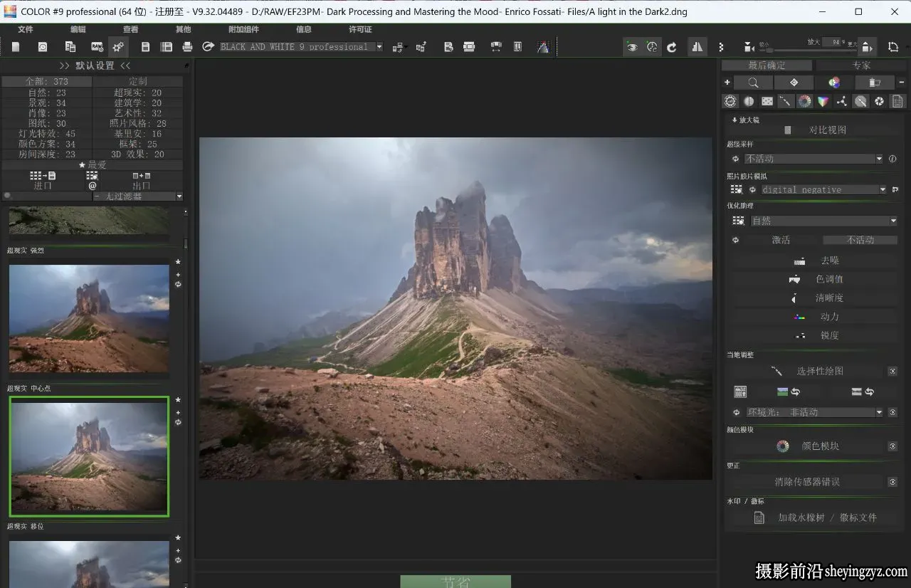This screenshot has width=911, height=588.
Task: Click the RGB color circles icon
Action: pos(834,83)
